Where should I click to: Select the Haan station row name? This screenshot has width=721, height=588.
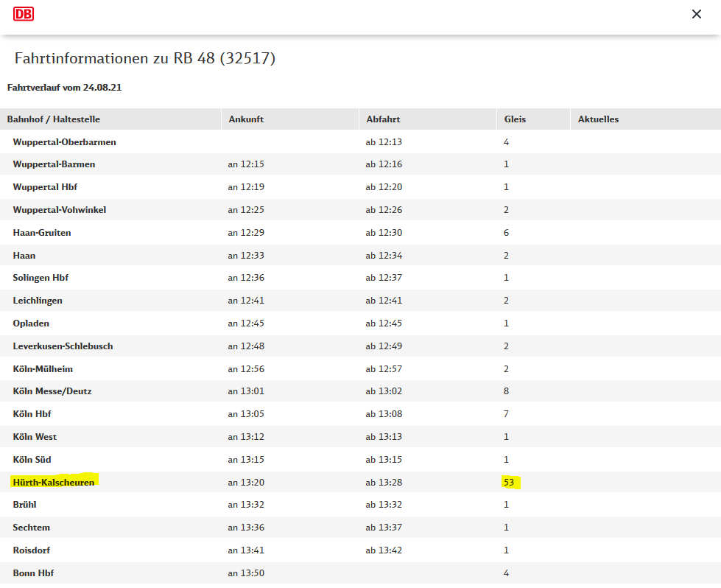pos(24,256)
